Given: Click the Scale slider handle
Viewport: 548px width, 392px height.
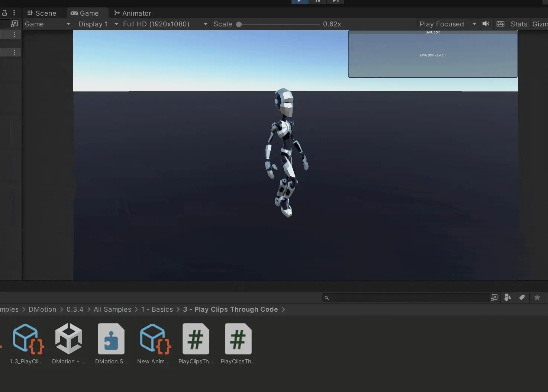Looking at the screenshot, I should tap(239, 25).
